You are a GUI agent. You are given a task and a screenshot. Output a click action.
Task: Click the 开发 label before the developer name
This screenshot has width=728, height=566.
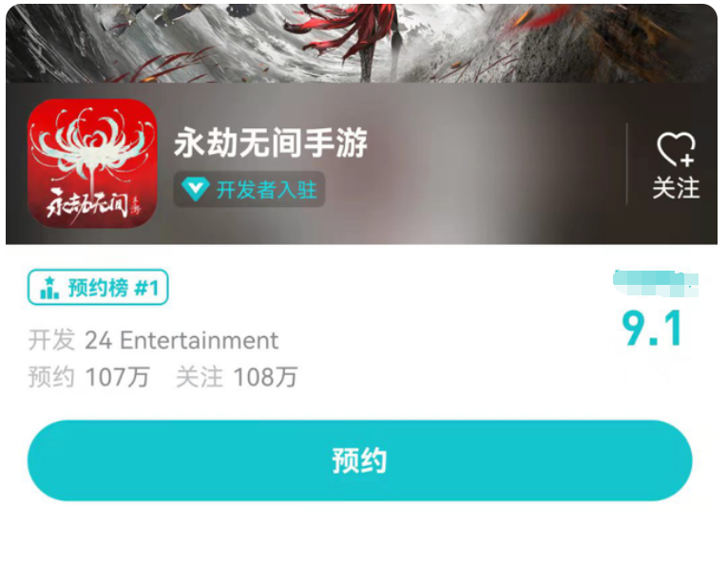click(x=51, y=340)
